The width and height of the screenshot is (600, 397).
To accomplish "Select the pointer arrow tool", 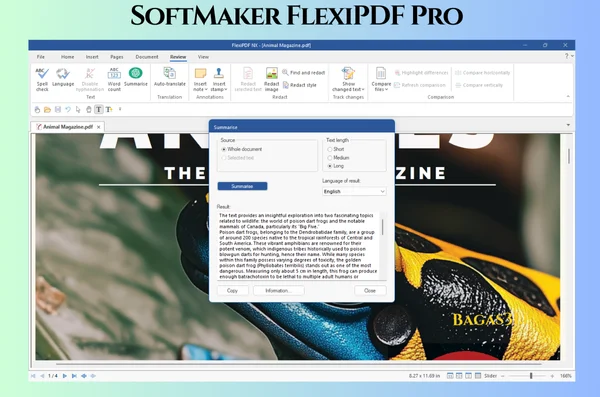I will point(78,110).
